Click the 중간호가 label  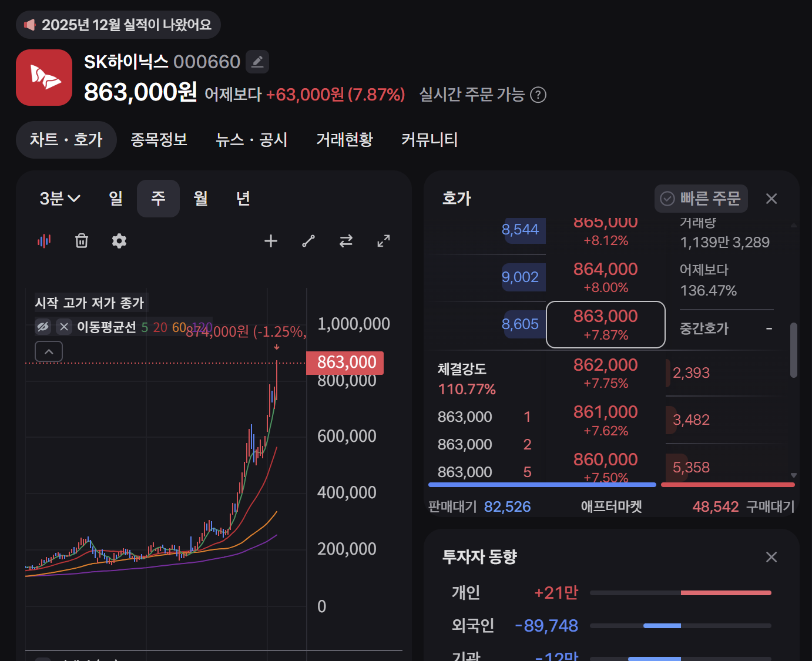point(704,328)
